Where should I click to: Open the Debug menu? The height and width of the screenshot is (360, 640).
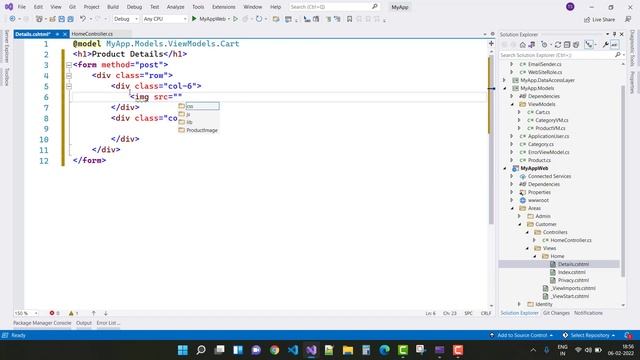pos(134,7)
